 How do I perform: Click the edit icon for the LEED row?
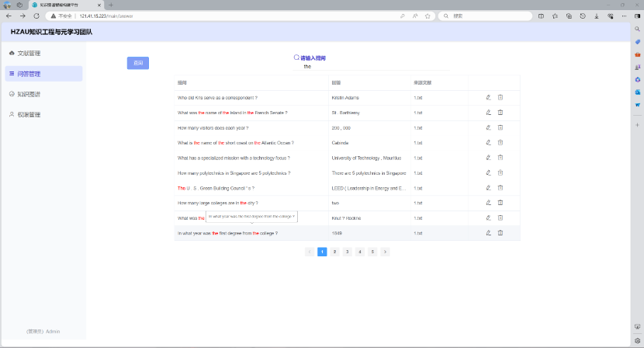[488, 188]
